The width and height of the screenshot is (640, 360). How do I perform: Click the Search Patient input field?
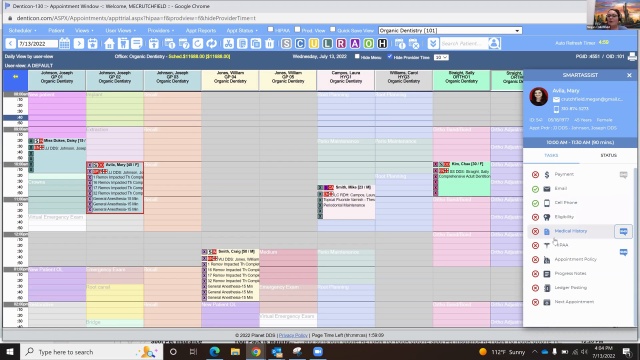[463, 43]
